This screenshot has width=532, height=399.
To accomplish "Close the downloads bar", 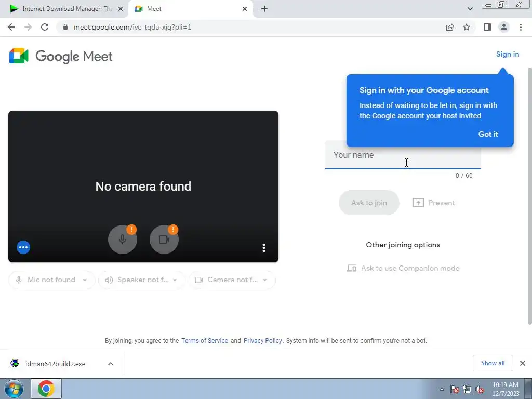I will (523, 363).
